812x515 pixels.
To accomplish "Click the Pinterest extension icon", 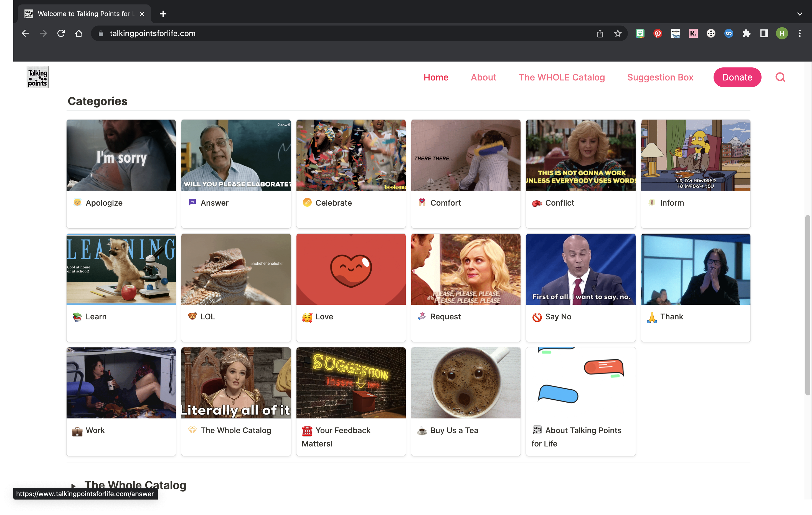I will tap(658, 33).
